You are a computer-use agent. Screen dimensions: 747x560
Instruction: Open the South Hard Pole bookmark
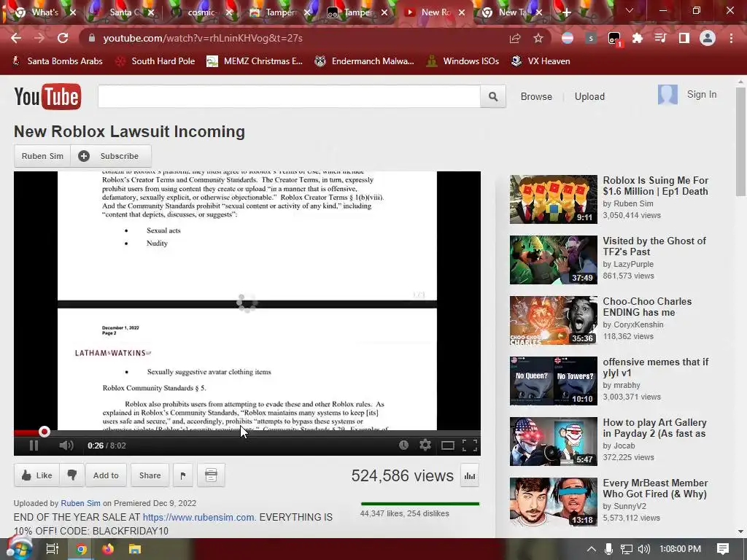pyautogui.click(x=155, y=61)
